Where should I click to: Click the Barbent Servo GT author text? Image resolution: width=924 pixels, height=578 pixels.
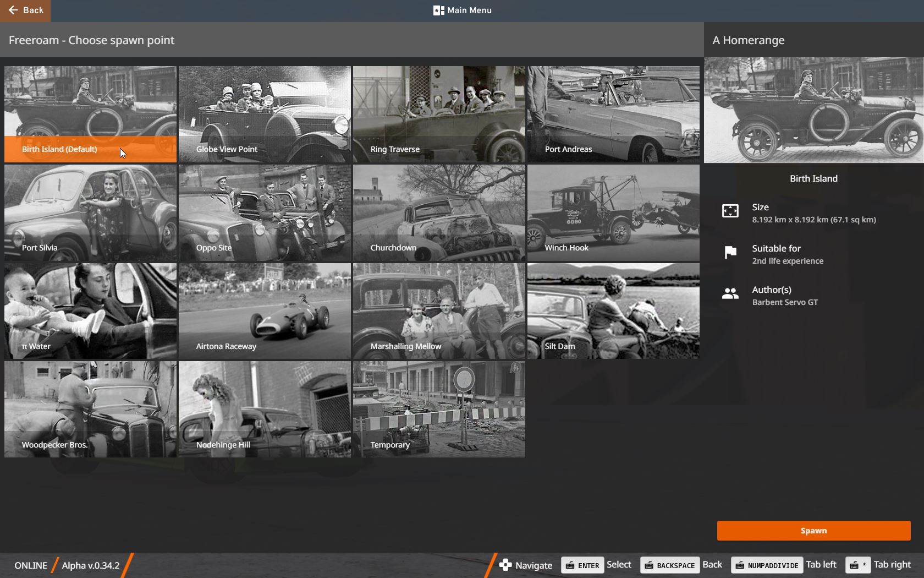(x=785, y=302)
